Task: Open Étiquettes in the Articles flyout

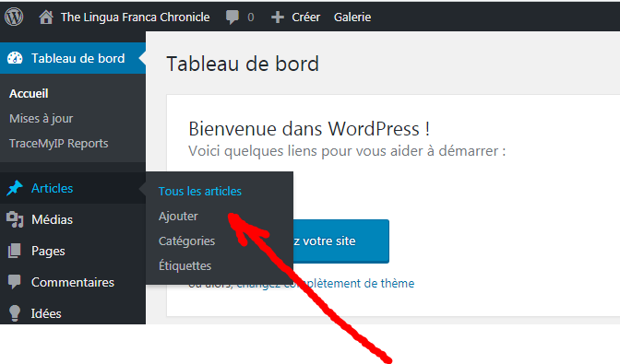Action: tap(185, 265)
